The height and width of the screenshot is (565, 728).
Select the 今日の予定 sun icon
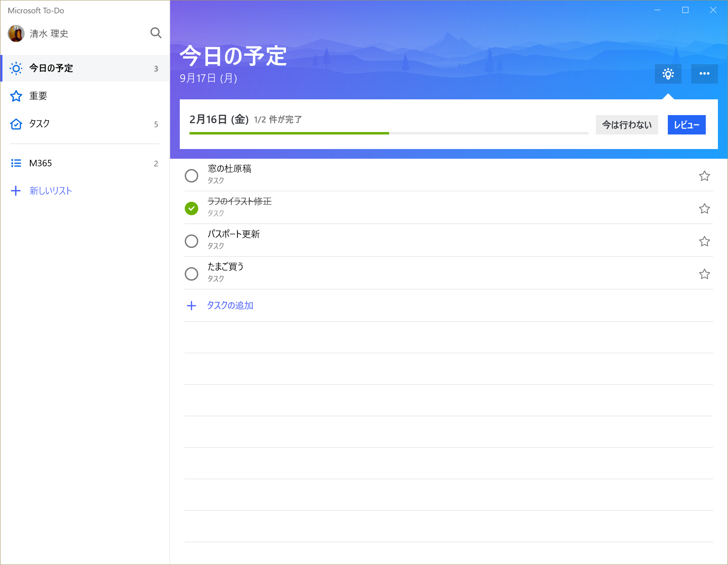click(x=16, y=68)
